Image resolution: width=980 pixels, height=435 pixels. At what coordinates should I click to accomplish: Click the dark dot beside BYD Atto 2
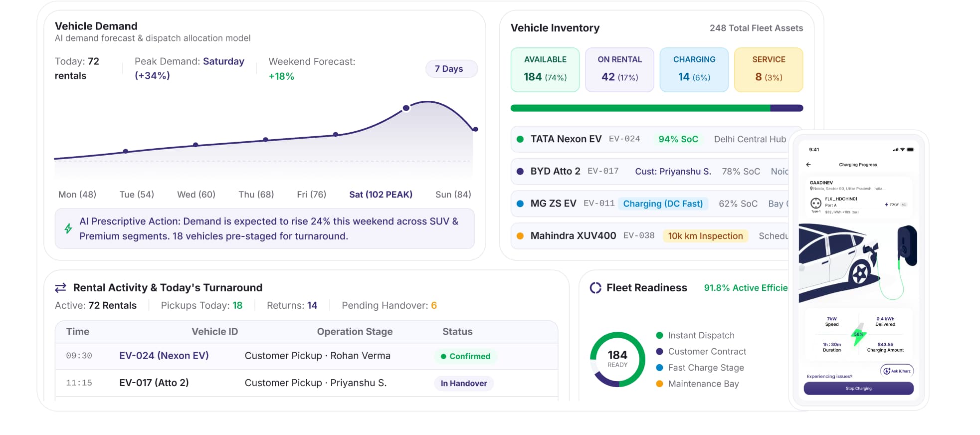(520, 172)
